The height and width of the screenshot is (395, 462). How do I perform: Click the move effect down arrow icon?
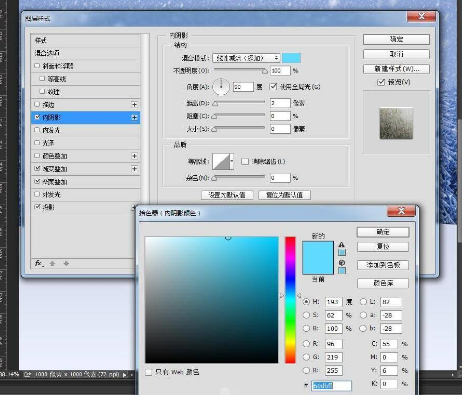(66, 263)
